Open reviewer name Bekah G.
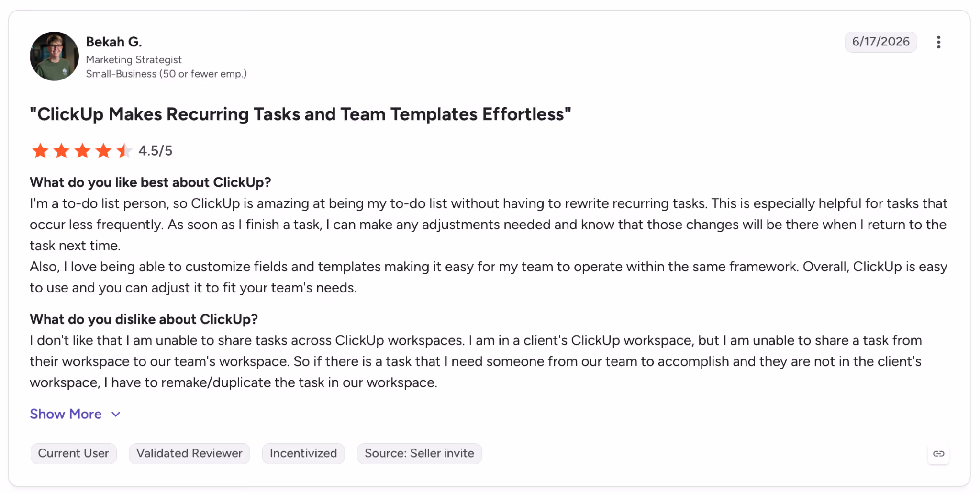 coord(114,42)
